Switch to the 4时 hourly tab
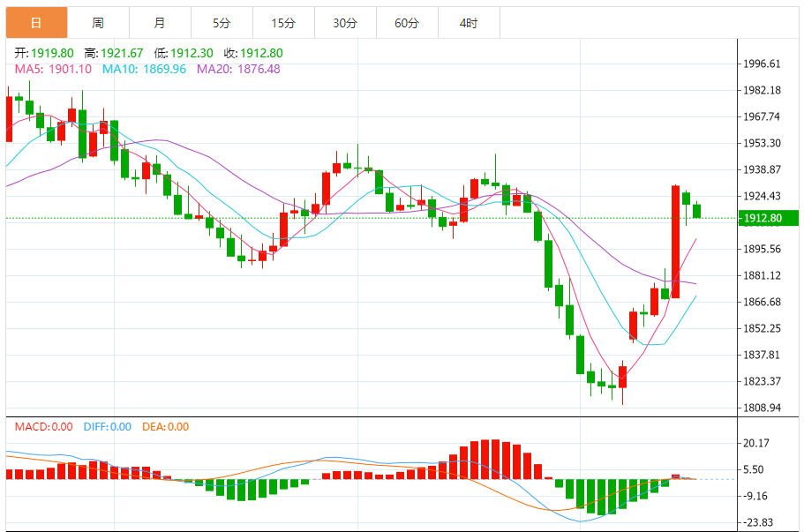Image resolution: width=804 pixels, height=532 pixels. (469, 23)
